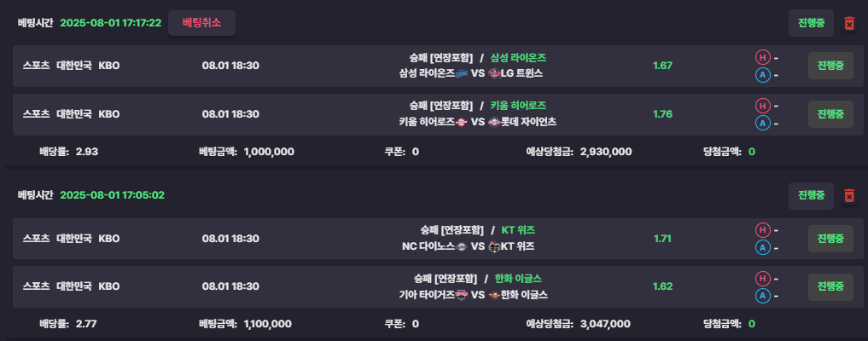
Task: Click A icon in Samsung Lions row
Action: point(762,75)
